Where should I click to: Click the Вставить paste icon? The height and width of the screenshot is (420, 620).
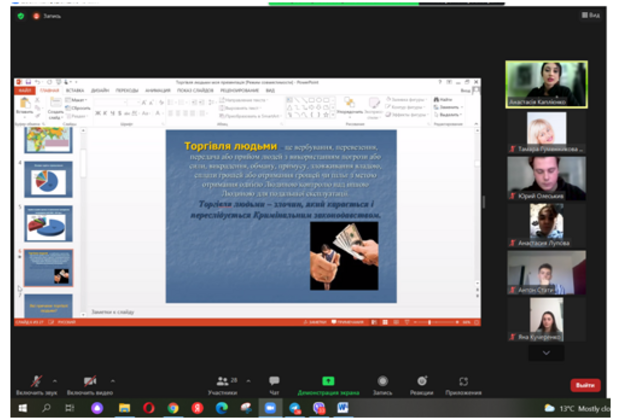25,104
